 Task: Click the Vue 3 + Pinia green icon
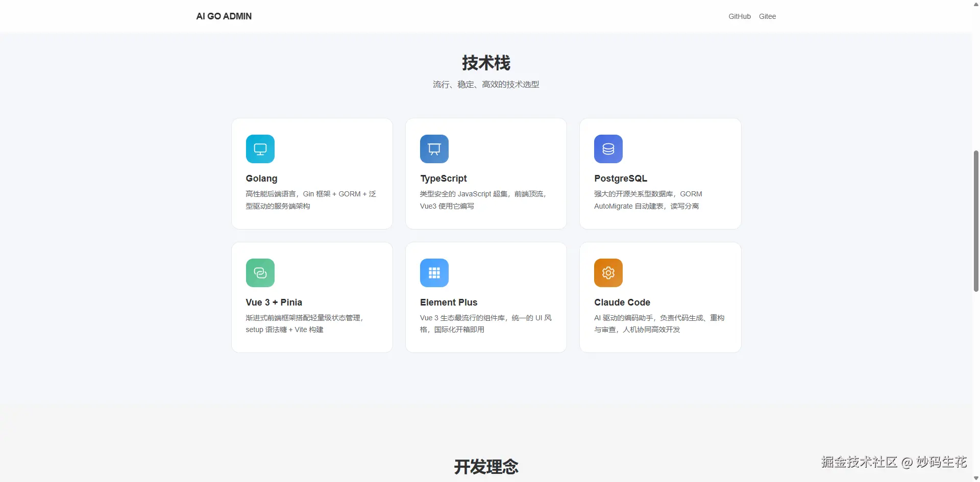pyautogui.click(x=260, y=273)
